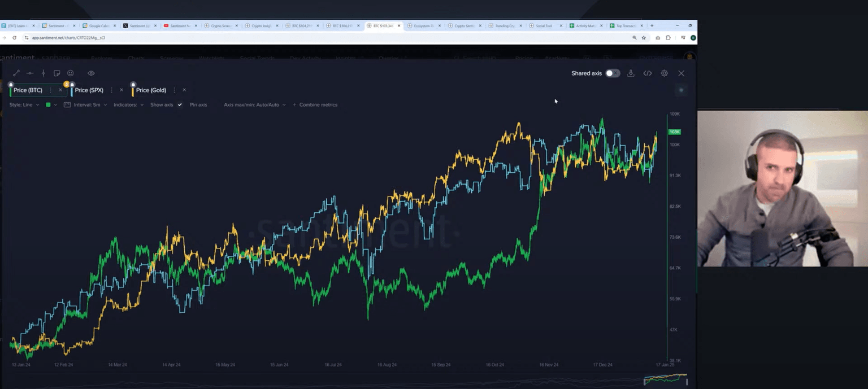Toggle the Shared axis switch
The height and width of the screenshot is (389, 868).
[x=613, y=73]
